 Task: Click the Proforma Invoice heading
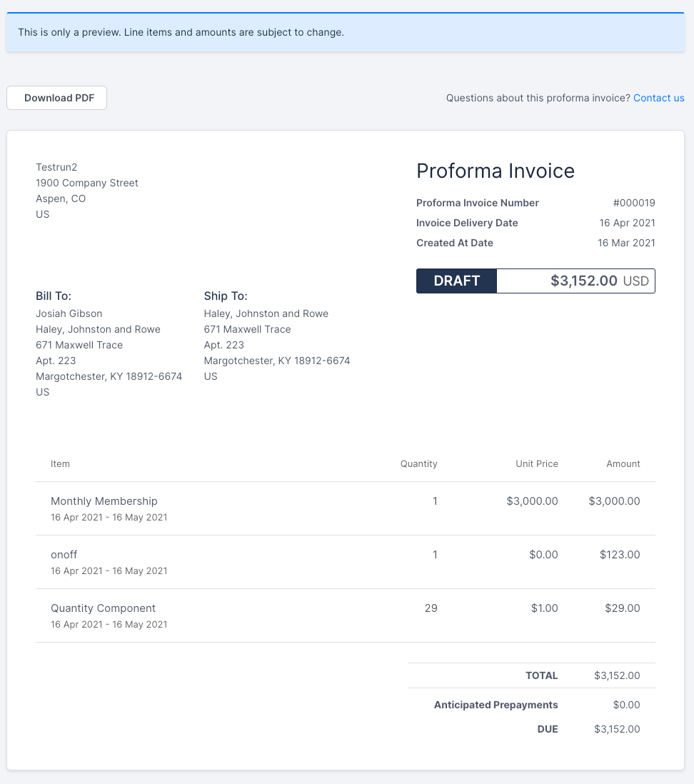click(495, 171)
